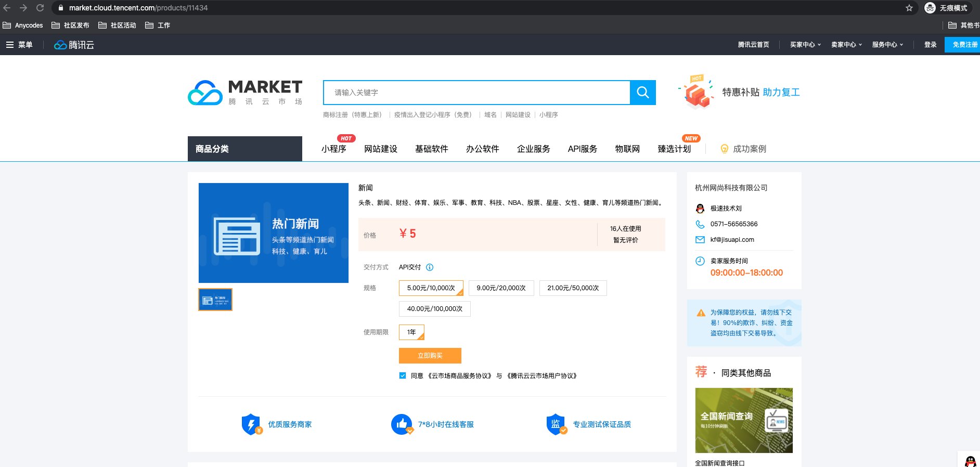
Task: Focus the keyword search input field
Action: 477,93
